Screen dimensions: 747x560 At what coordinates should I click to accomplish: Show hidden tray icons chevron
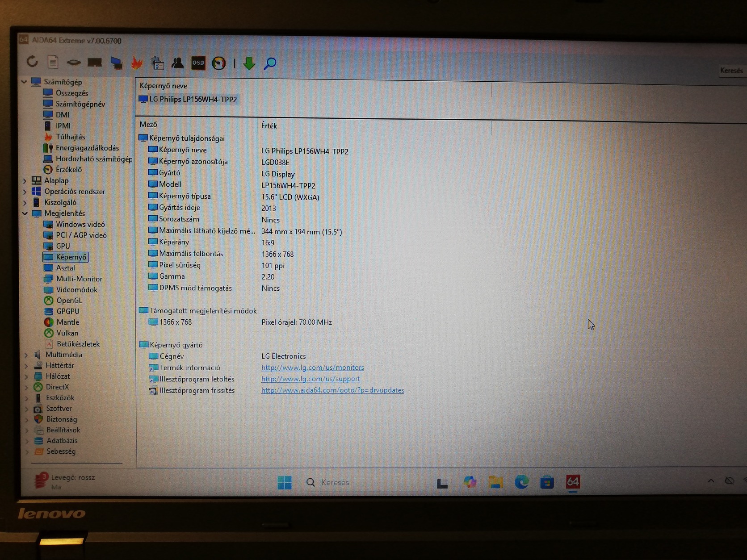[711, 481]
